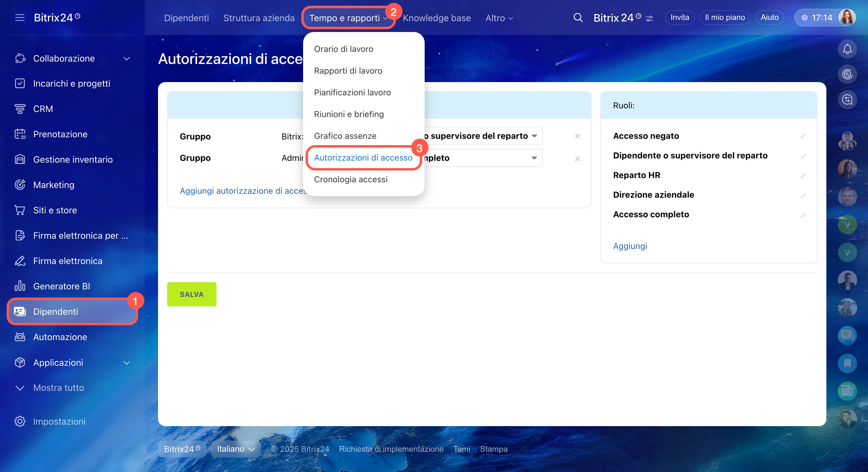Image resolution: width=868 pixels, height=472 pixels.
Task: Expand the Altro top menu
Action: click(x=499, y=18)
